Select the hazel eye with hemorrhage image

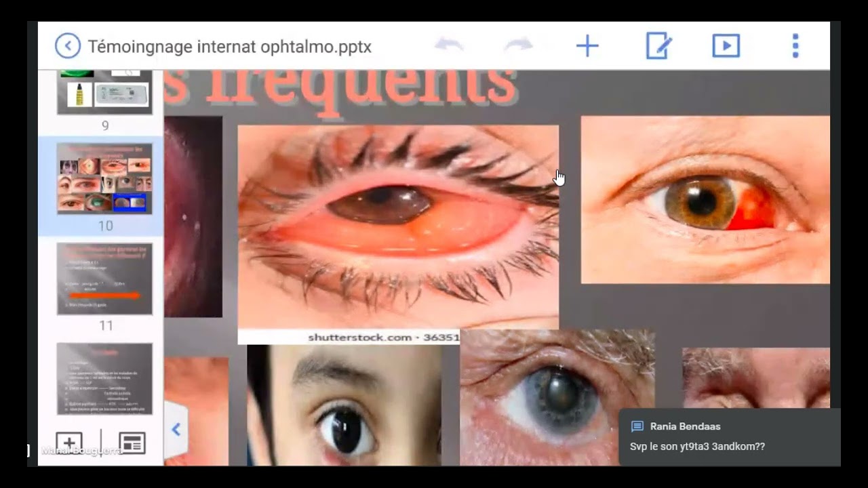705,199
